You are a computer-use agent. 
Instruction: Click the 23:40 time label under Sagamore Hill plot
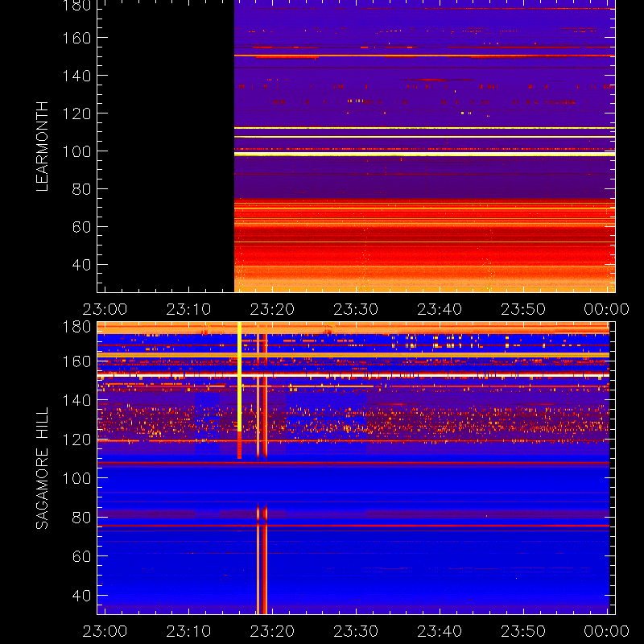(x=440, y=631)
